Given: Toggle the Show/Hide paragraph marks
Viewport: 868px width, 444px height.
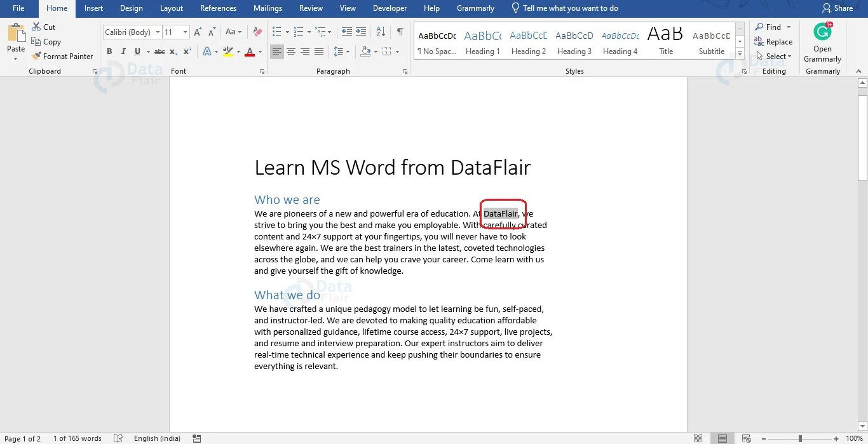Looking at the screenshot, I should click(400, 30).
